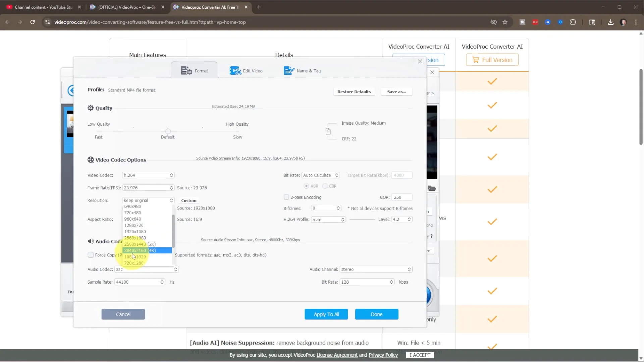Open the License Agreement link
The height and width of the screenshot is (362, 644).
(x=337, y=355)
